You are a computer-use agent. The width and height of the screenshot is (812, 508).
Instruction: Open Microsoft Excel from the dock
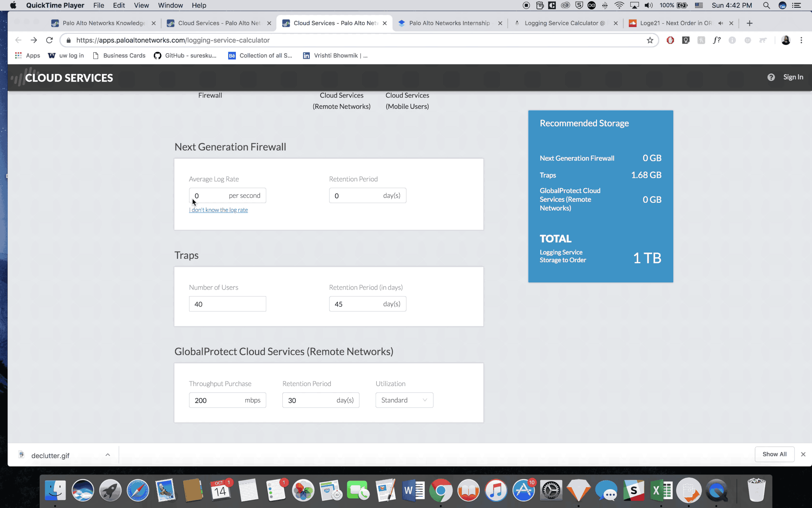(x=661, y=490)
